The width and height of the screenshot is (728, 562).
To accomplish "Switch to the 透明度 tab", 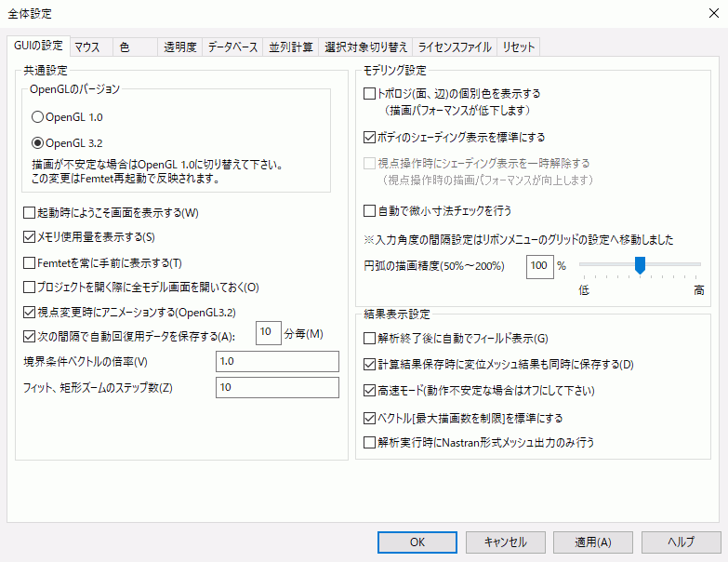I will 179,47.
